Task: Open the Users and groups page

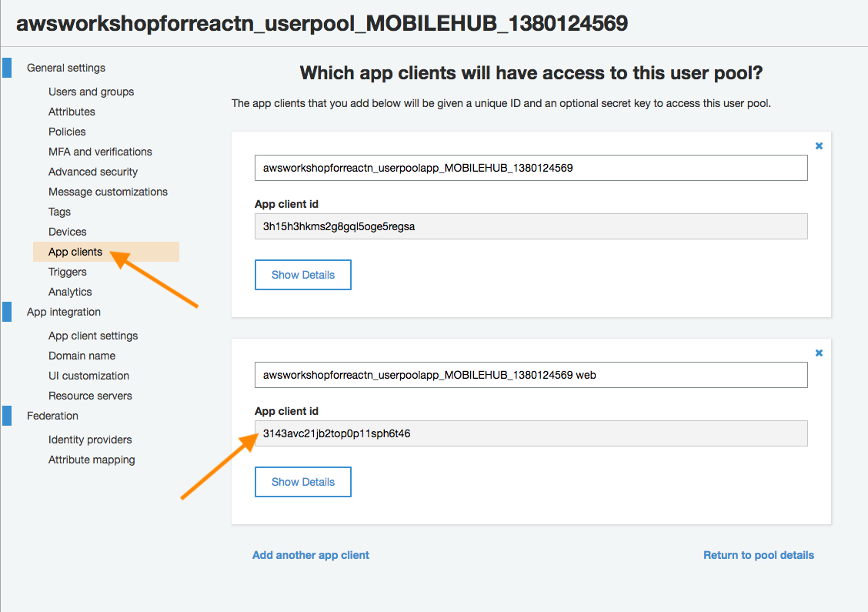Action: click(92, 92)
